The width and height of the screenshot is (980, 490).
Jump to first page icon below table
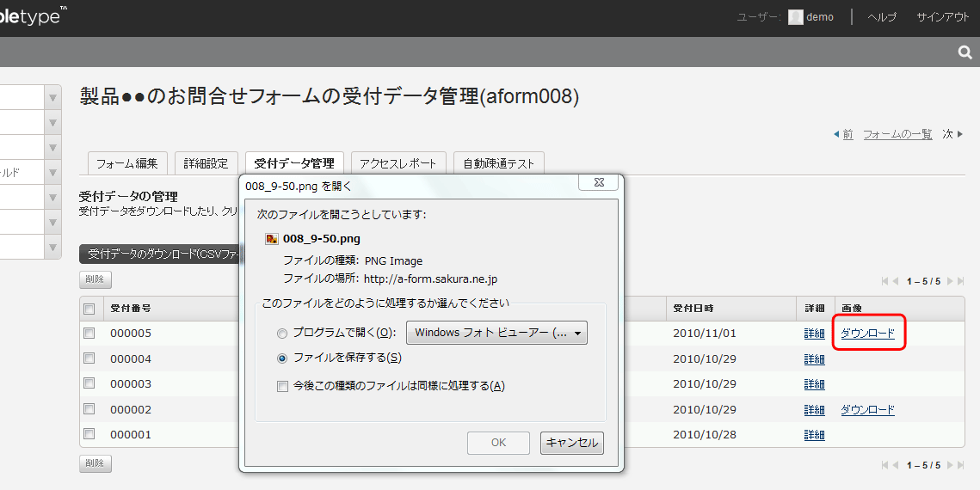click(x=884, y=465)
